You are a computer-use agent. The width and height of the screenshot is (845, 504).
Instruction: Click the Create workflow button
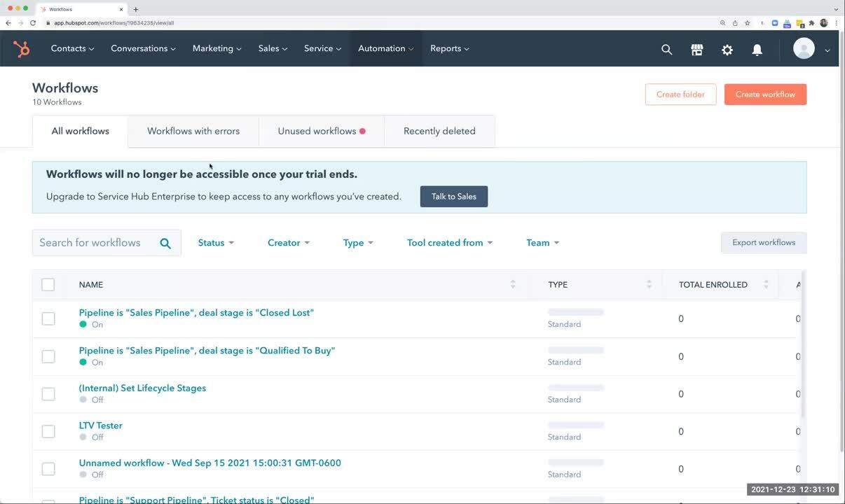pos(765,94)
